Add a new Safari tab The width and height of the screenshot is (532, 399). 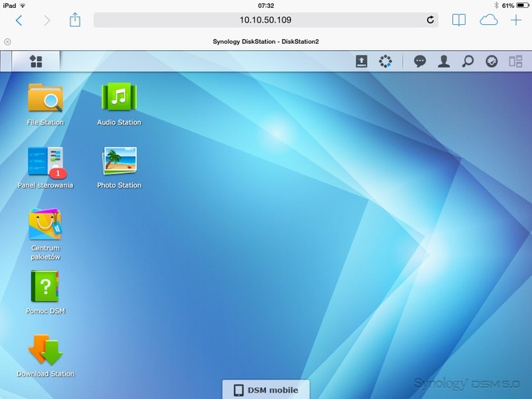click(x=516, y=20)
